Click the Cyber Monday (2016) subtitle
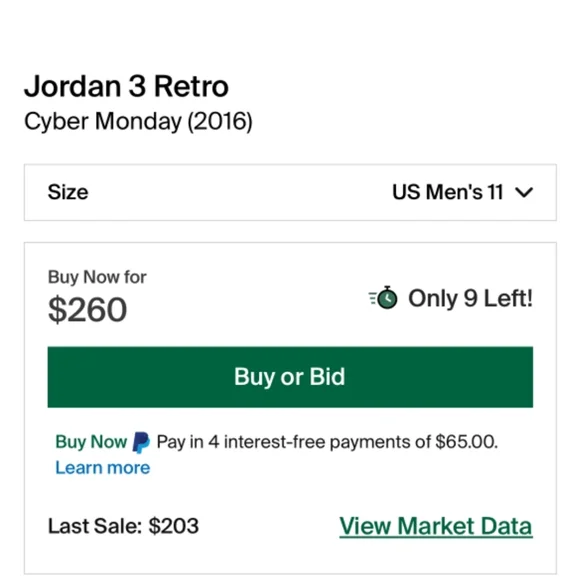 (x=138, y=121)
